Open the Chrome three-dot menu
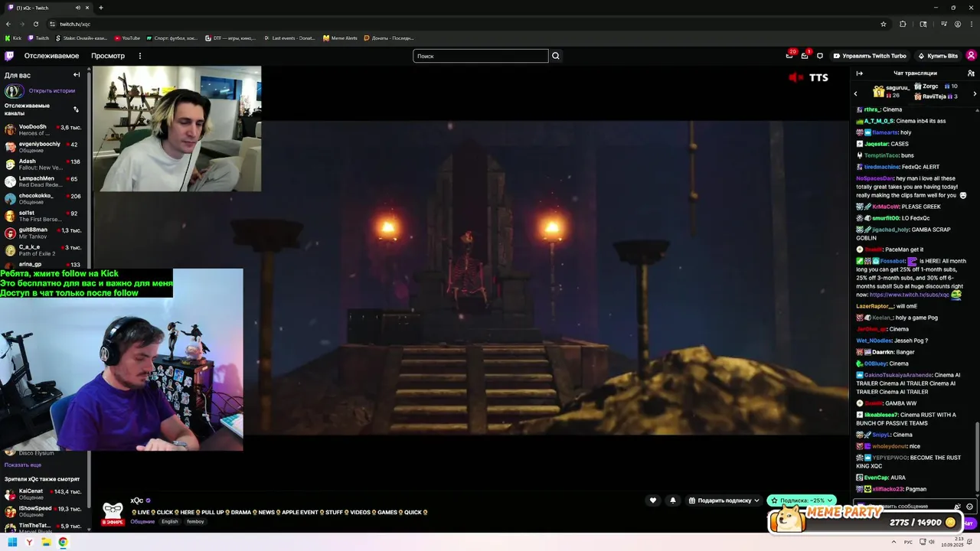 tap(972, 24)
